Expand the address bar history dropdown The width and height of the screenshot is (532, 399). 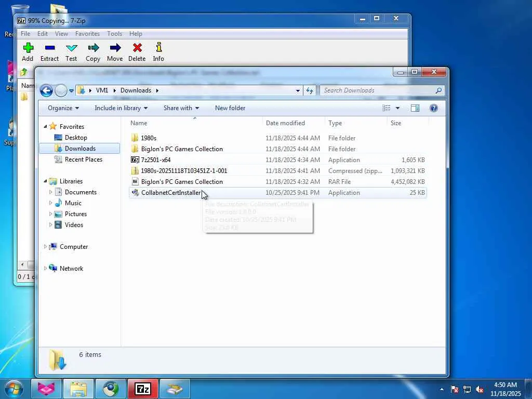coord(298,90)
